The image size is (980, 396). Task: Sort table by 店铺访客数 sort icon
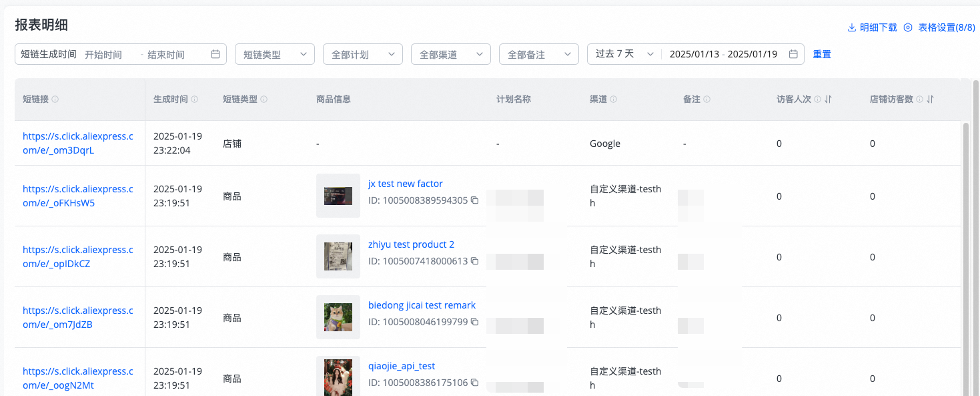[x=930, y=100]
